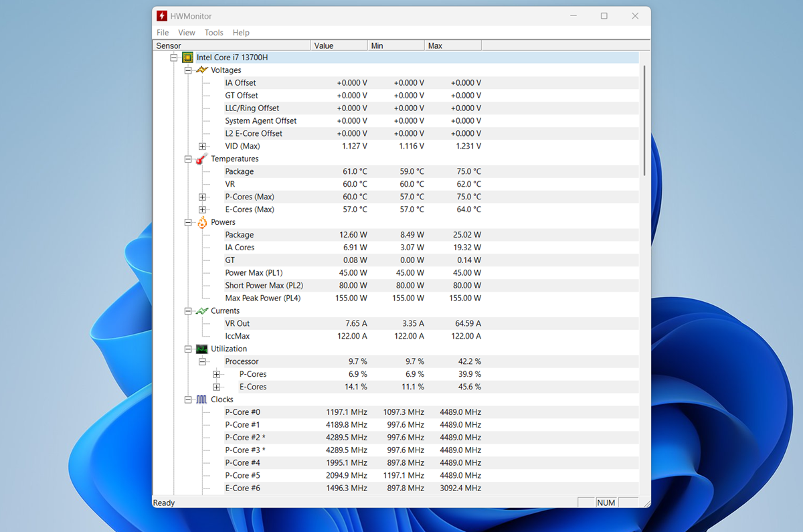Collapse the Powers section
The image size is (803, 532).
click(188, 223)
